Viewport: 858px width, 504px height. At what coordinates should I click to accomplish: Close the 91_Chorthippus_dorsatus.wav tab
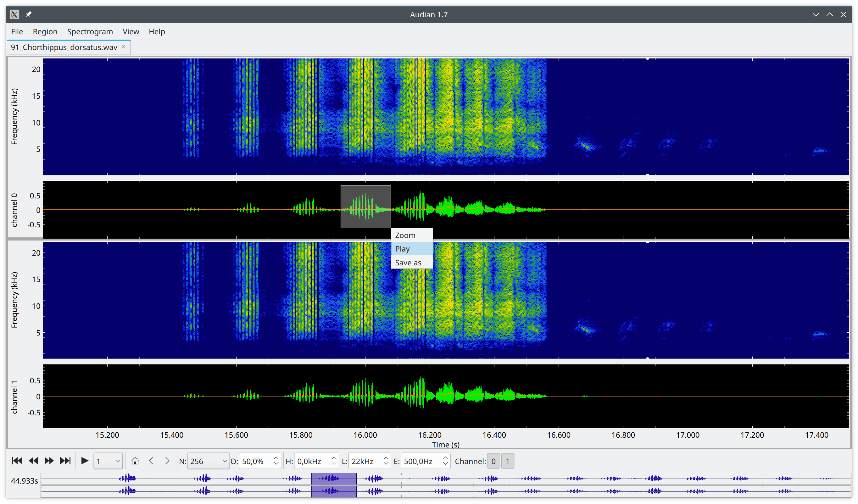[123, 47]
